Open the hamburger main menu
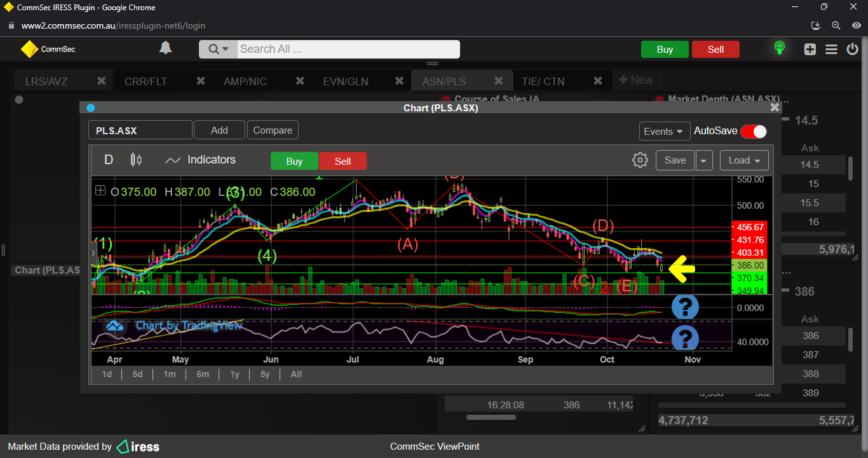The height and width of the screenshot is (458, 868). (831, 49)
